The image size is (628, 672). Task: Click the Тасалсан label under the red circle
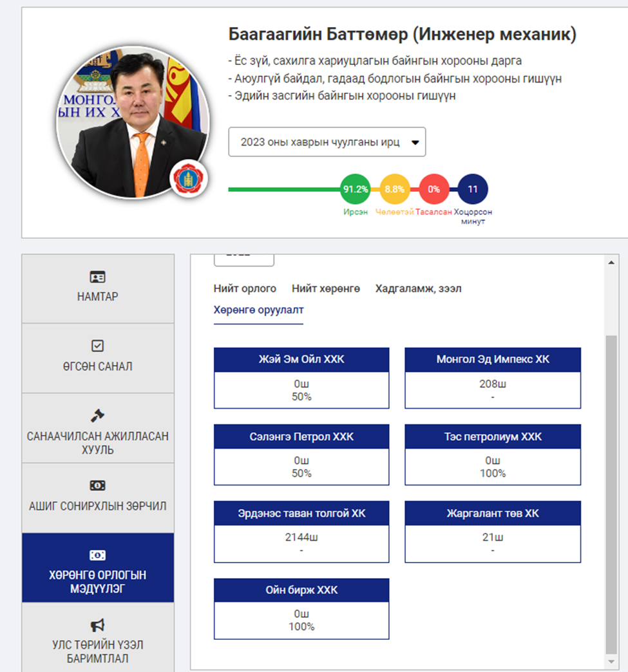pos(433,212)
